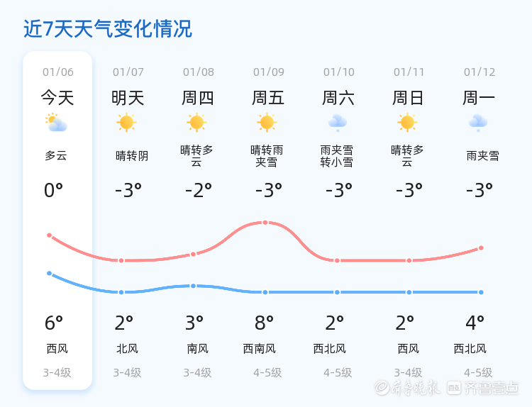The image size is (532, 407).
Task: Select the 明天 day column label
Action: click(x=128, y=98)
